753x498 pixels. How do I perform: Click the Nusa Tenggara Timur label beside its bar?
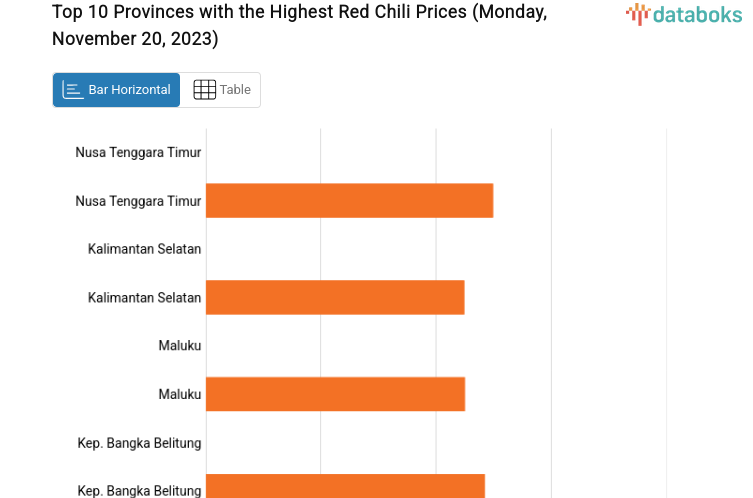coord(138,201)
